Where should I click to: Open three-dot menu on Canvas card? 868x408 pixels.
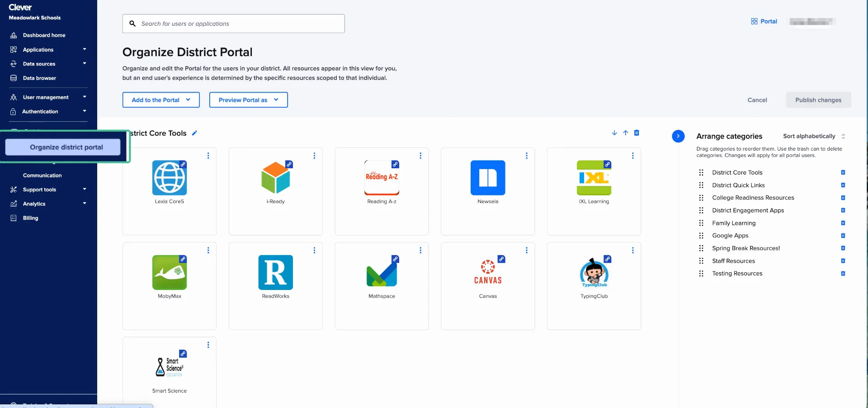[527, 250]
